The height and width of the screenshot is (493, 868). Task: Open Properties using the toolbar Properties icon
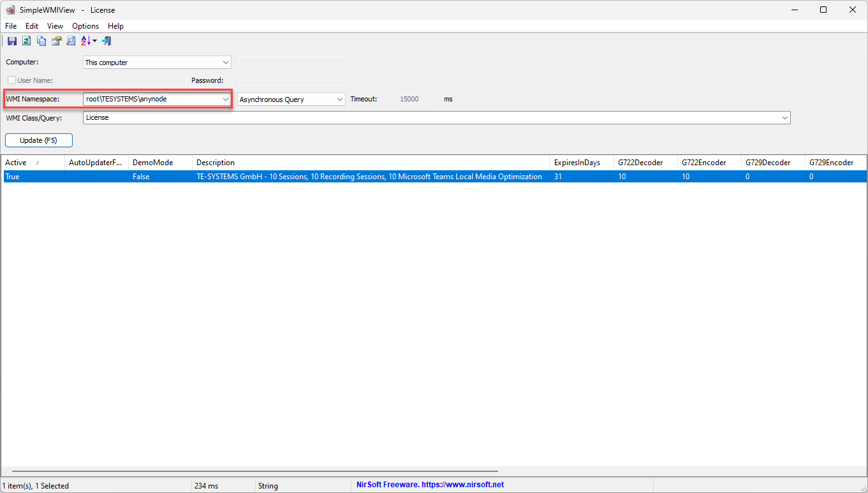coord(56,41)
